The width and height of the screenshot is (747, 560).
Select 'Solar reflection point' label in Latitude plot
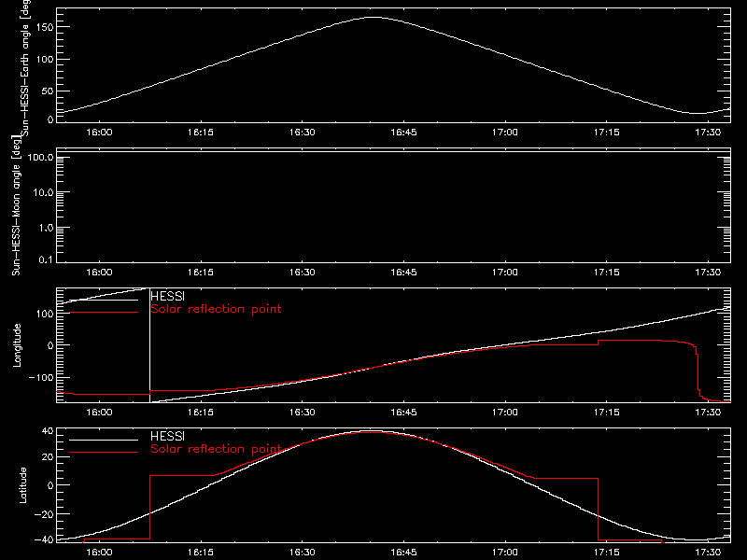(216, 449)
